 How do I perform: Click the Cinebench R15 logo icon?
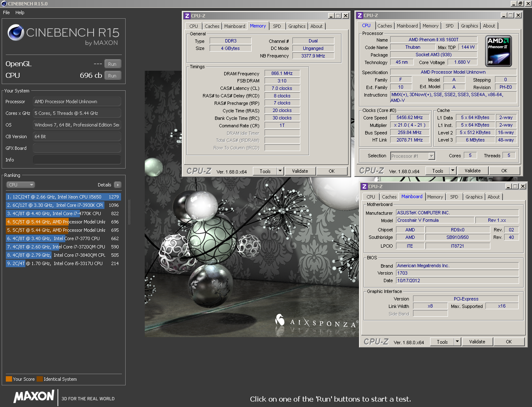tap(16, 33)
